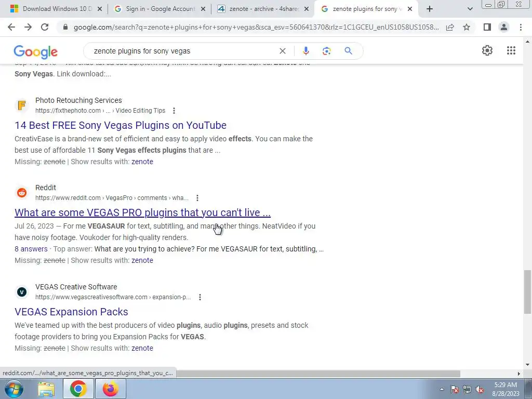Click the horizontal scrollbar thumb
532x399 pixels.
coord(318,374)
